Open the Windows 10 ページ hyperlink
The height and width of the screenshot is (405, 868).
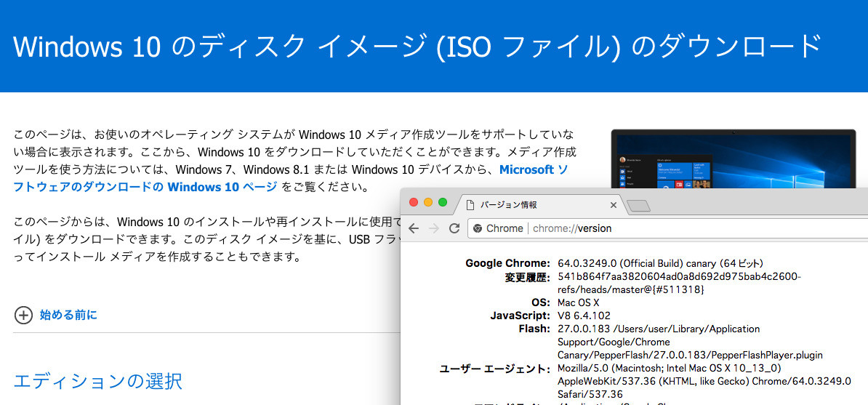(222, 187)
